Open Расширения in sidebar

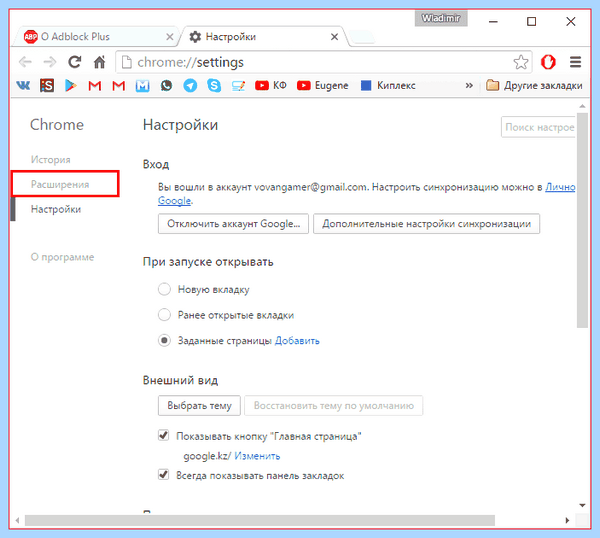pyautogui.click(x=60, y=184)
